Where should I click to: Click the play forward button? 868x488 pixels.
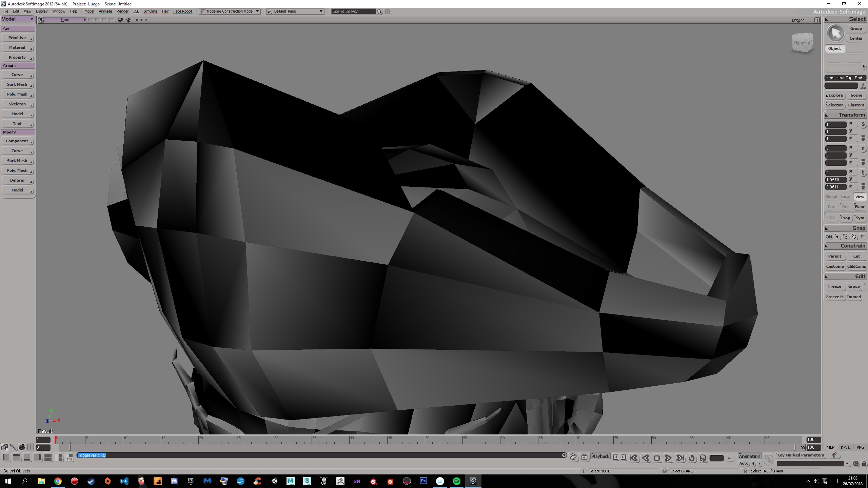668,458
